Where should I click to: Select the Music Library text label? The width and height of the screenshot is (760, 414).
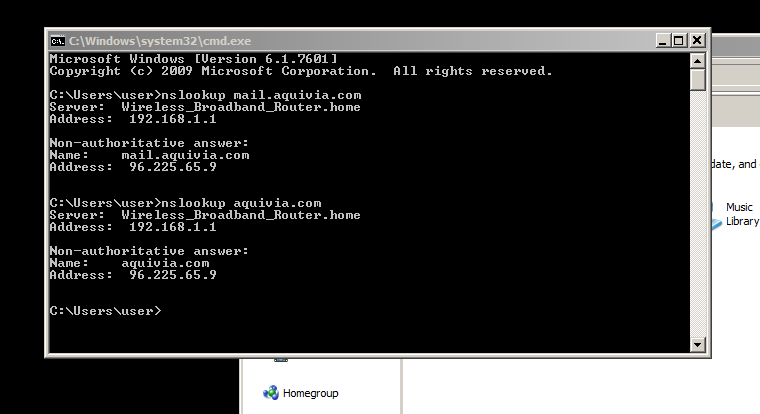tap(741, 214)
